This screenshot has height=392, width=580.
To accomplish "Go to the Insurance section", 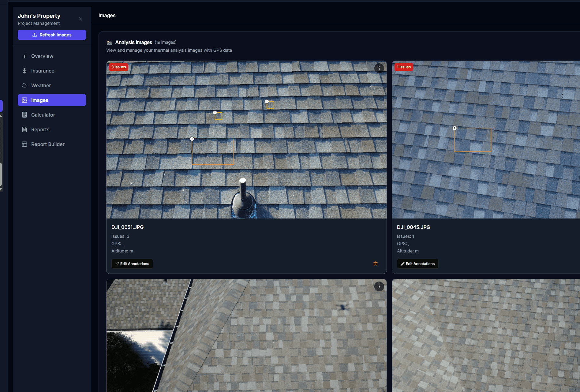I will 52,71.
